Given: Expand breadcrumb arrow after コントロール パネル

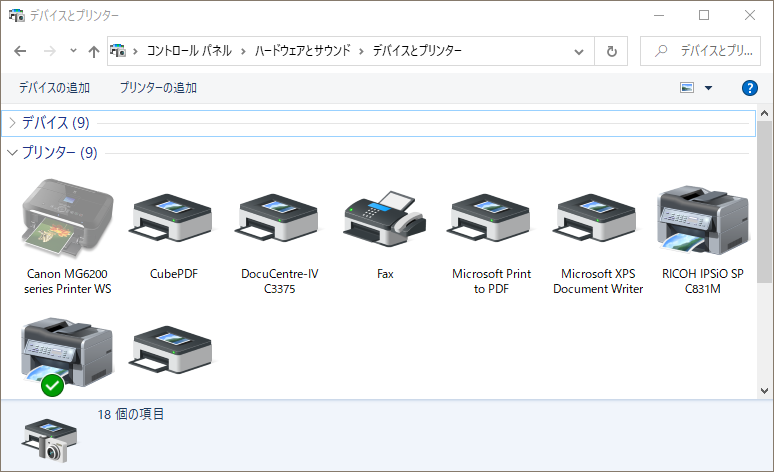Looking at the screenshot, I should pyautogui.click(x=243, y=51).
